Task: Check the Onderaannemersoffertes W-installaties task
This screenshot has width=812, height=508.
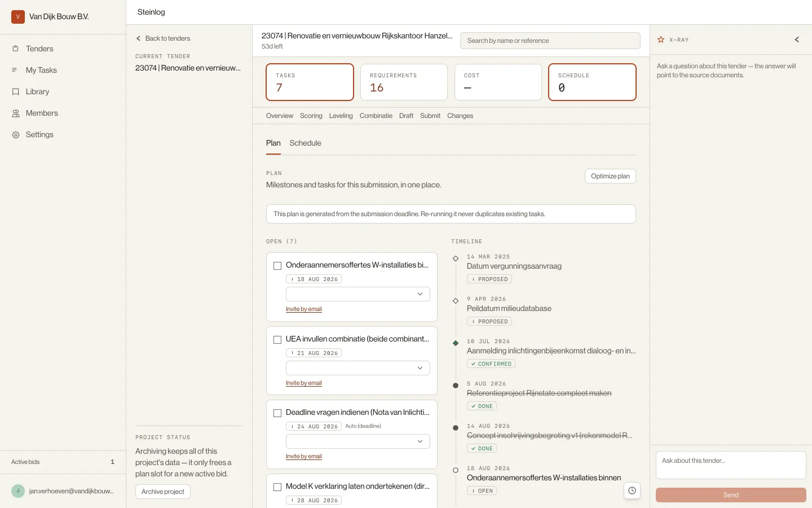Action: pos(277,266)
